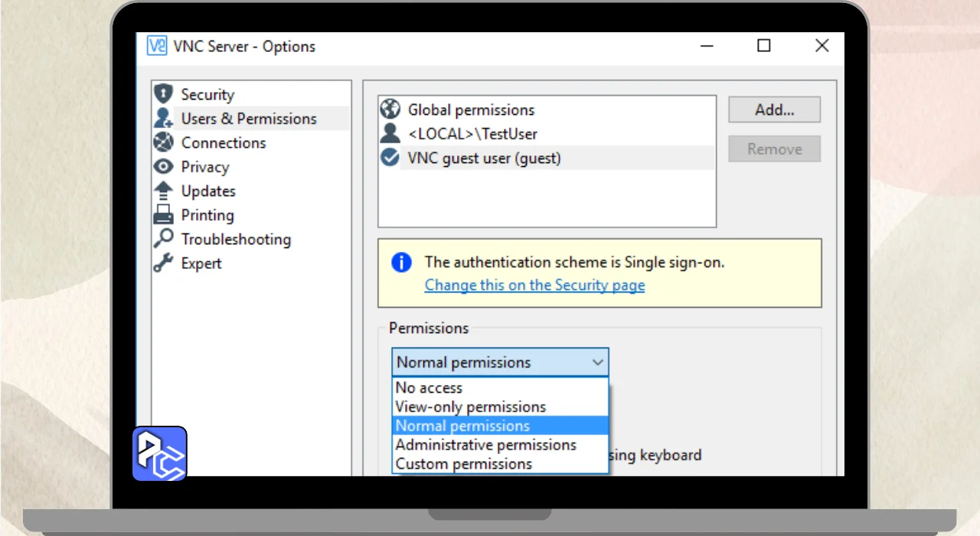This screenshot has width=980, height=536.
Task: Click the Updates arrow icon
Action: coord(163,191)
